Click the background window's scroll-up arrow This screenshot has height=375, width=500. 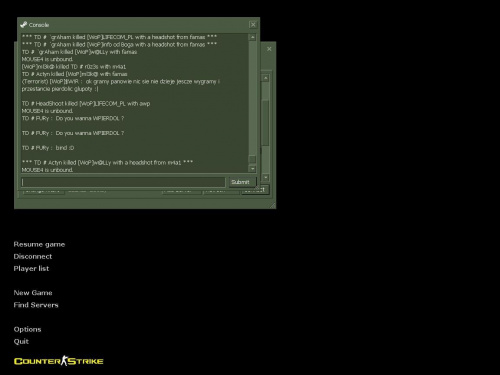pyautogui.click(x=266, y=78)
